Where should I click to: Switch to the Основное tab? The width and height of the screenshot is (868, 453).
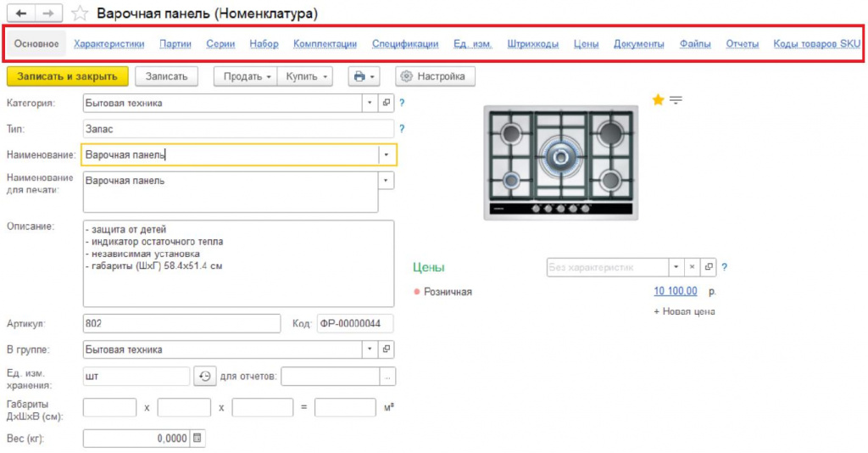(36, 44)
